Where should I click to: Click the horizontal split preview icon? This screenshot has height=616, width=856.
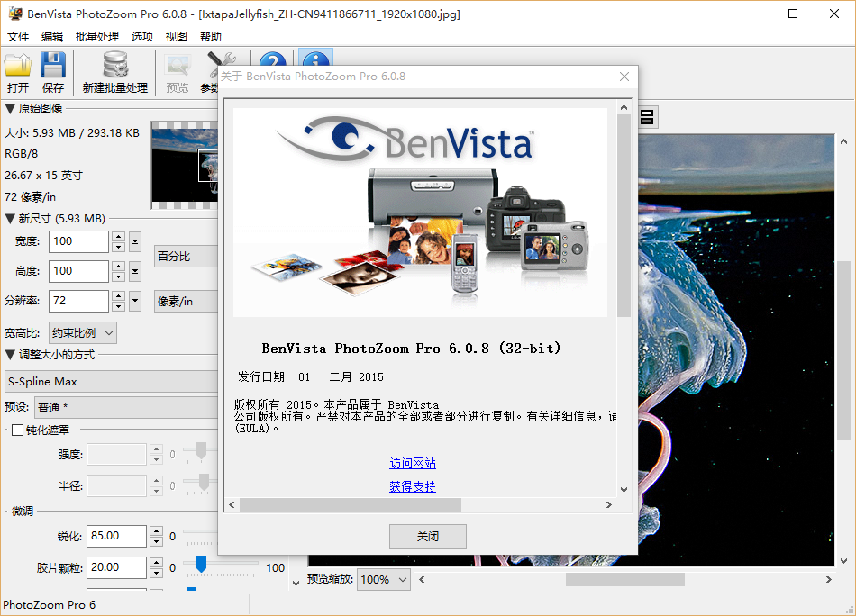[x=647, y=116]
